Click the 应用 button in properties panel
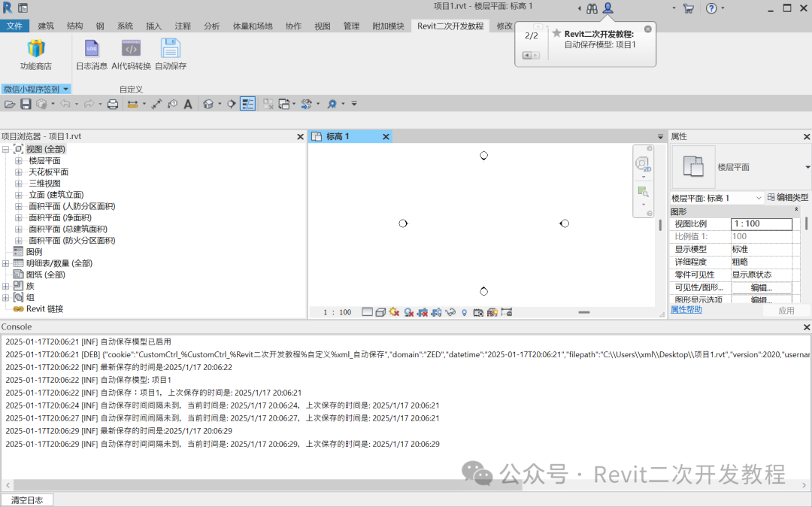812x507 pixels. (786, 310)
